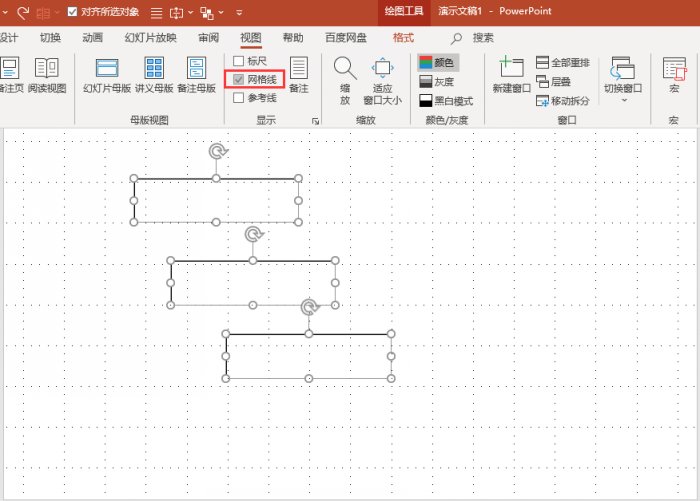Click 全部重排 arrange all
This screenshot has width=700, height=501.
pos(562,63)
